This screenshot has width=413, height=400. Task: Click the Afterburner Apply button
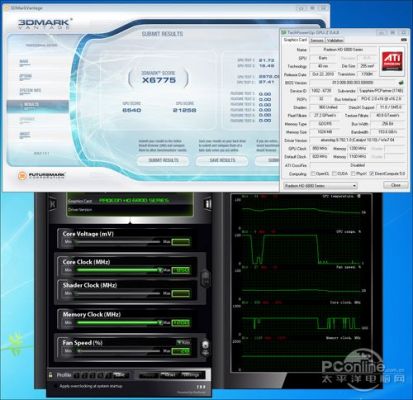[x=149, y=375]
